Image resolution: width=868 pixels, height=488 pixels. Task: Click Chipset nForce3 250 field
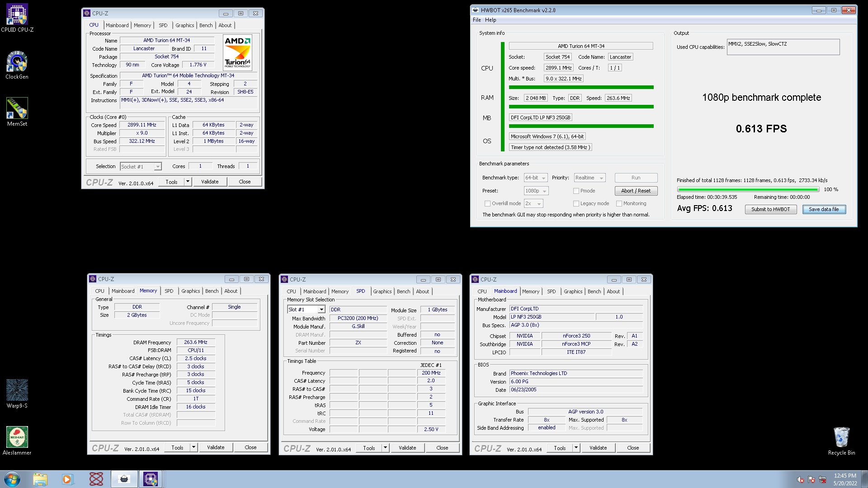(x=576, y=336)
